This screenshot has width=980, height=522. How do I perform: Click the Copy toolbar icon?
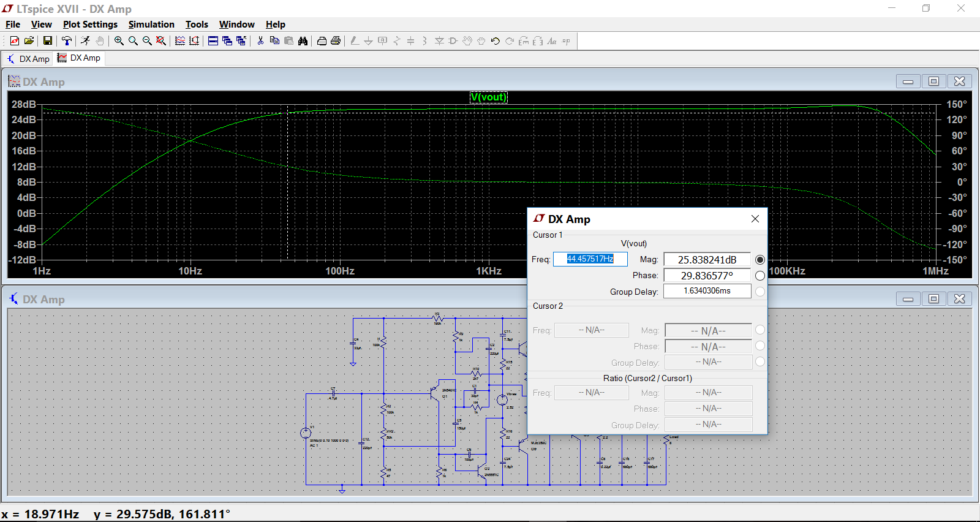[274, 41]
